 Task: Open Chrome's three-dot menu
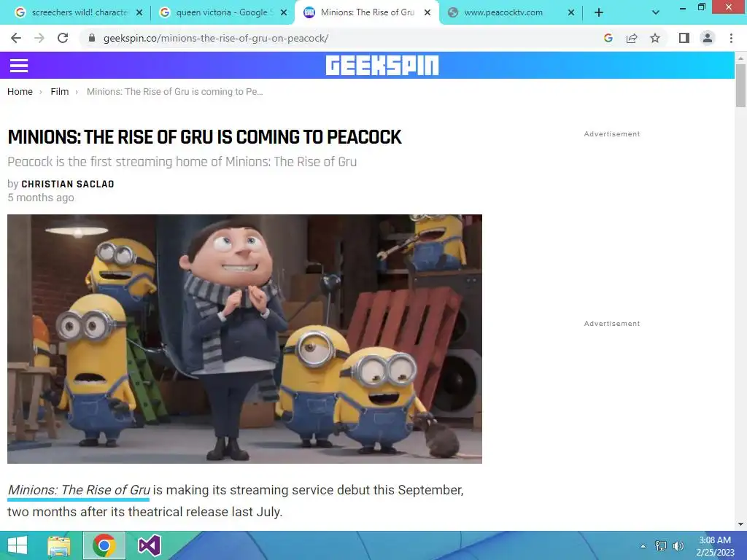click(731, 38)
